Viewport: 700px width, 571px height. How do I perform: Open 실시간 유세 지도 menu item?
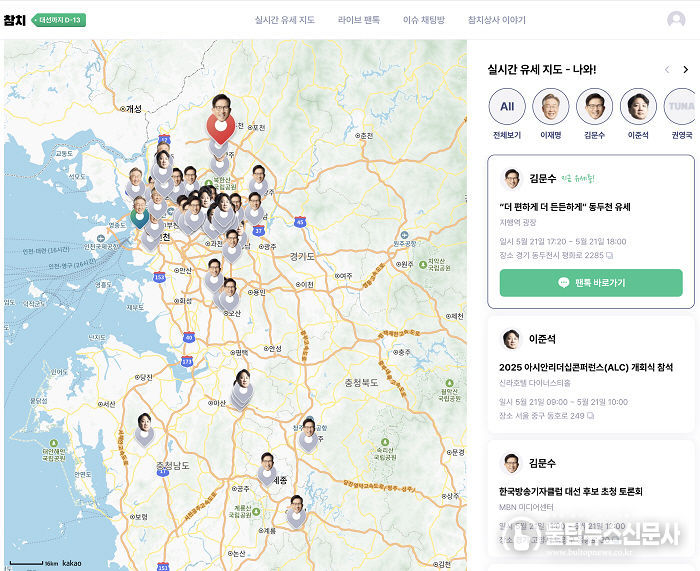pos(285,20)
